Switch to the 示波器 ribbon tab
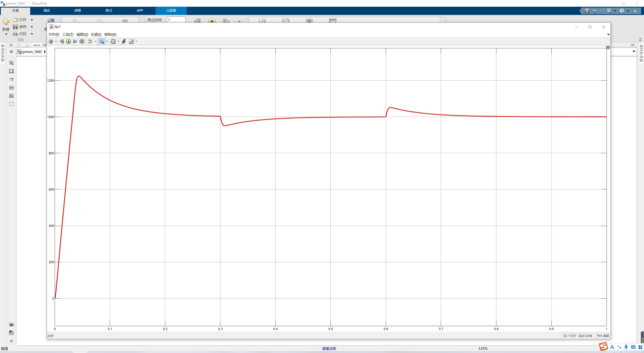This screenshot has height=353, width=644. 171,11
